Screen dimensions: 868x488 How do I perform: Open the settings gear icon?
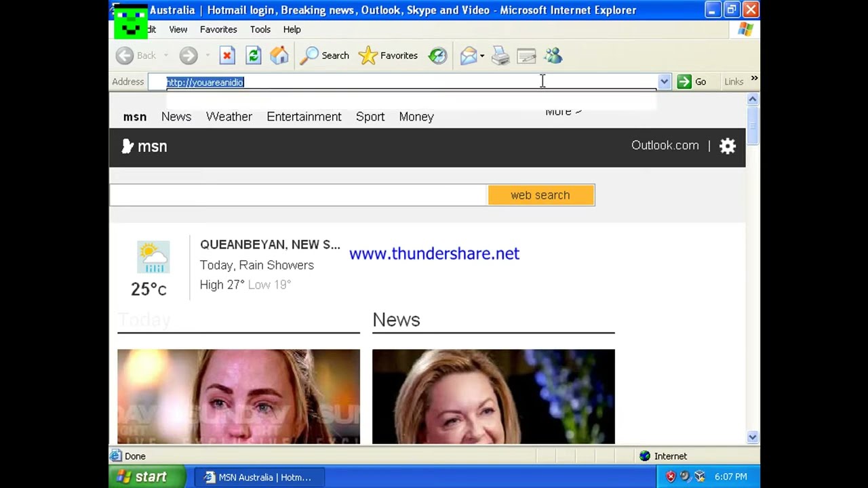pos(728,146)
